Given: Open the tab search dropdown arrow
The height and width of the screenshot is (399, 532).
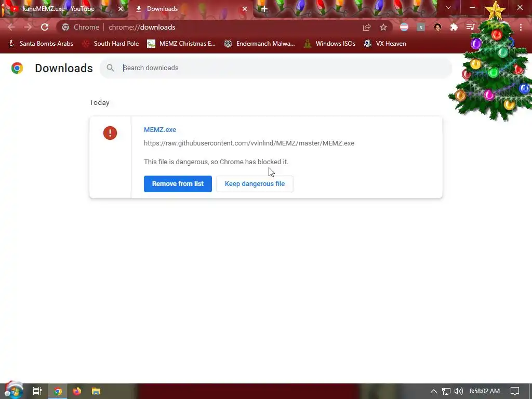Looking at the screenshot, I should [x=448, y=7].
